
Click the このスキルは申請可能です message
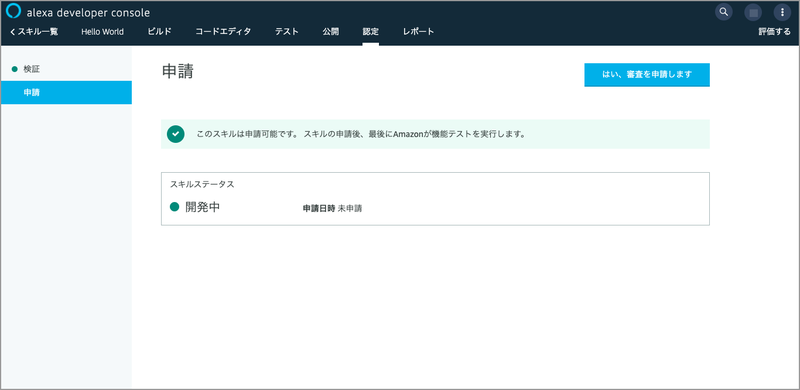(361, 135)
